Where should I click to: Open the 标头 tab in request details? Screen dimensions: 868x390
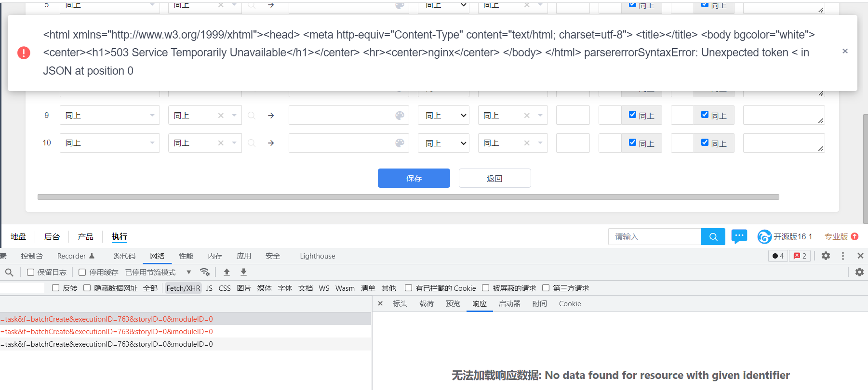400,304
